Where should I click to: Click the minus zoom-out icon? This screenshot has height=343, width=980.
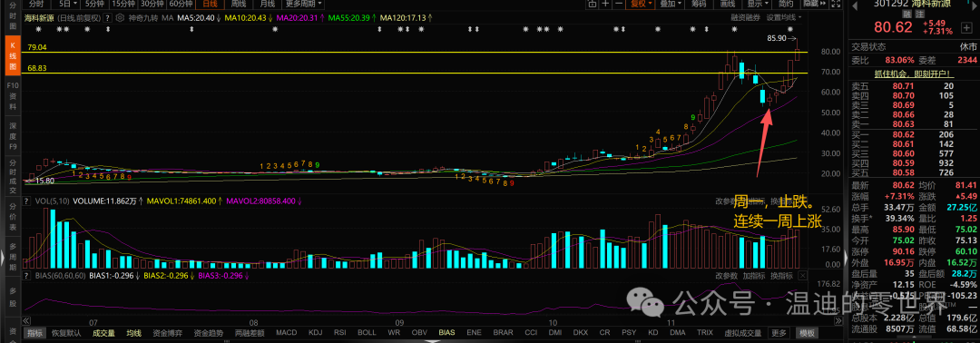click(x=618, y=4)
